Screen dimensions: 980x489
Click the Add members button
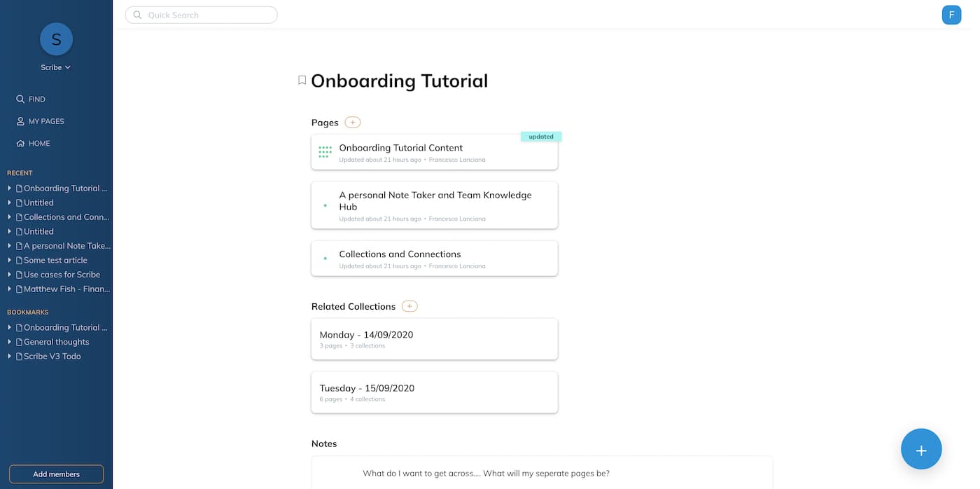(56, 474)
